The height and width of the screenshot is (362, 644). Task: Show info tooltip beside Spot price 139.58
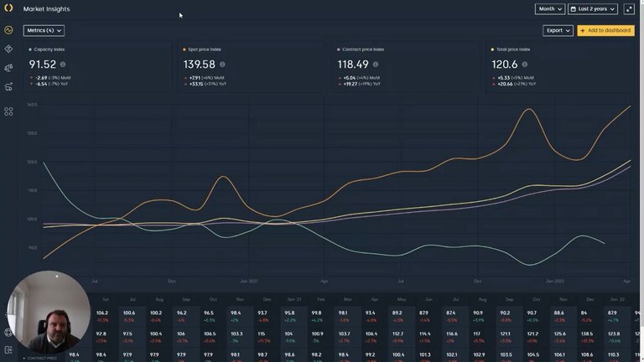[222, 65]
